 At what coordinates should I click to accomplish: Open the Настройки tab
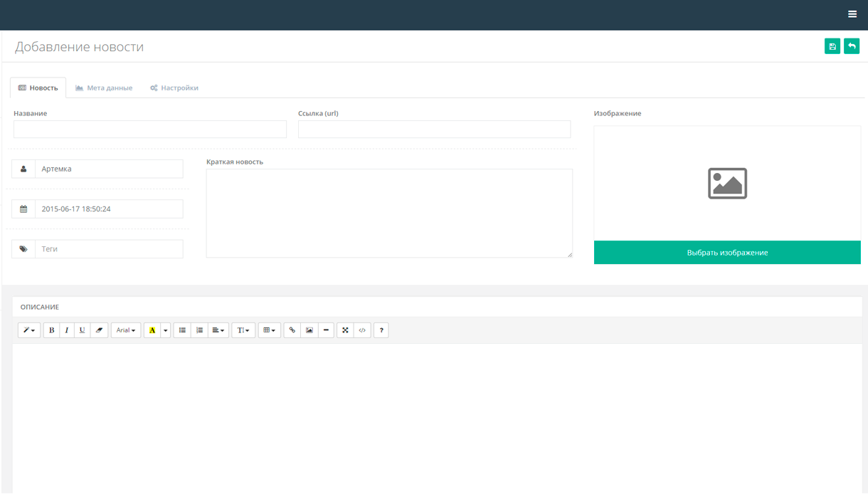[x=174, y=87]
